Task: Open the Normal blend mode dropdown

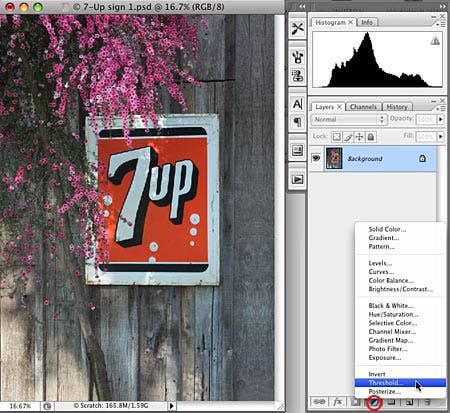Action: tap(349, 119)
